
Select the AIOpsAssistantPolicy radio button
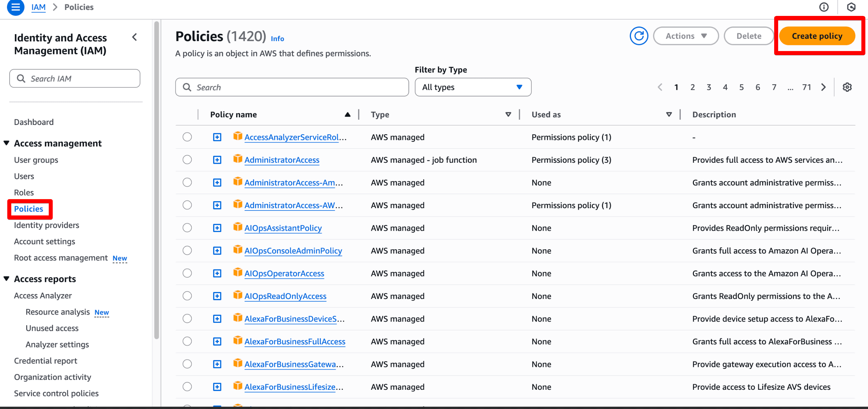pos(187,228)
